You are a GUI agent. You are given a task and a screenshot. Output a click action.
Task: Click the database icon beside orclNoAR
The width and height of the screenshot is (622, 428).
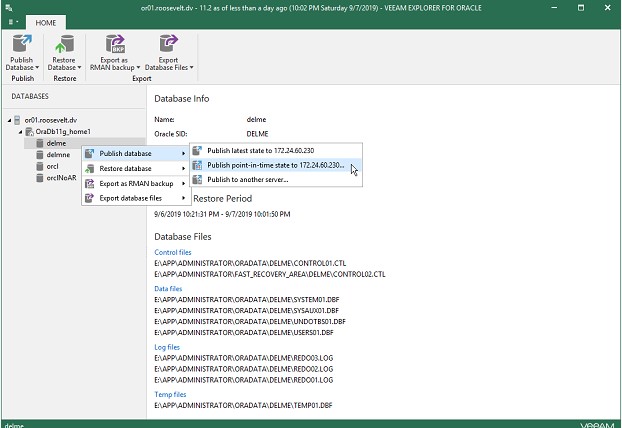[40, 178]
